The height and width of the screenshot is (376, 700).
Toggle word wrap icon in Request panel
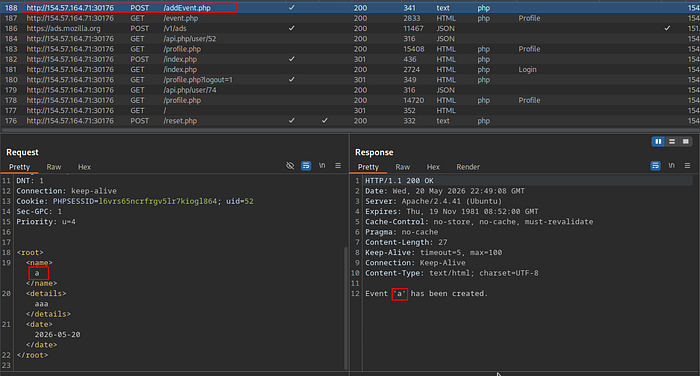(306, 166)
